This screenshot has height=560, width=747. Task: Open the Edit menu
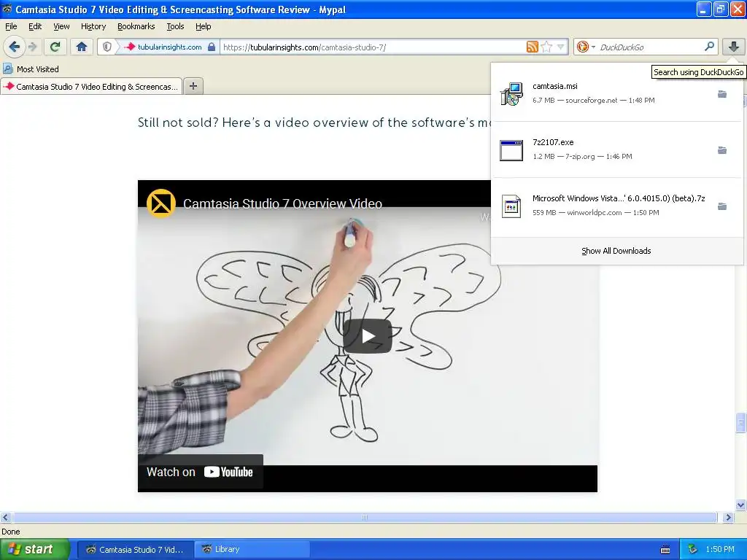(35, 26)
